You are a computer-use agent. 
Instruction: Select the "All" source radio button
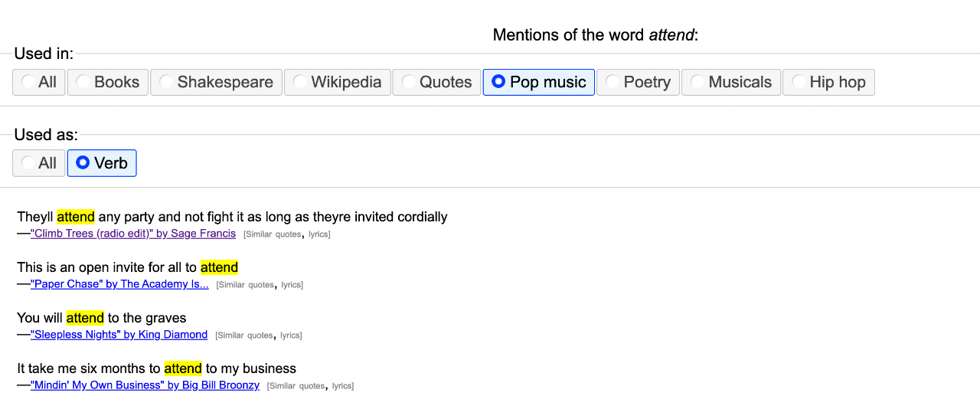click(x=39, y=83)
